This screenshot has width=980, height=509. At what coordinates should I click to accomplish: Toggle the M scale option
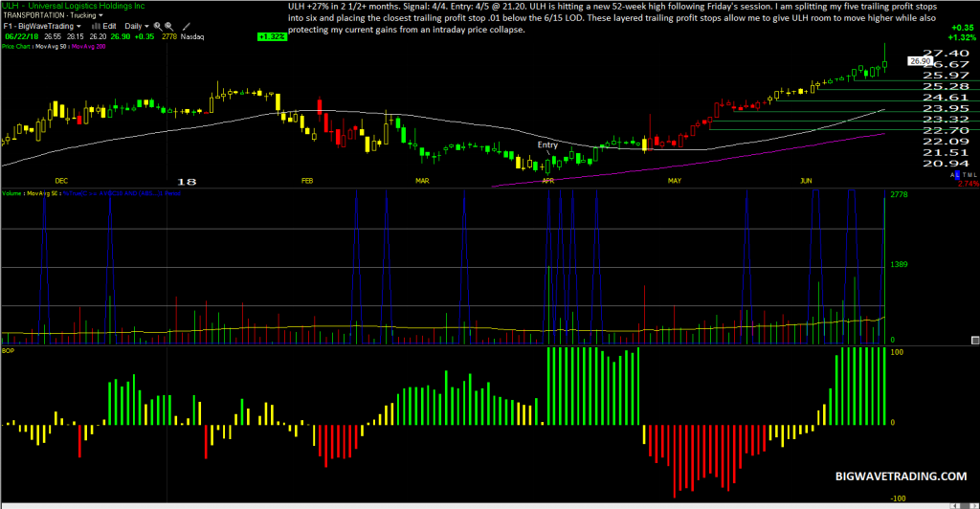(970, 175)
